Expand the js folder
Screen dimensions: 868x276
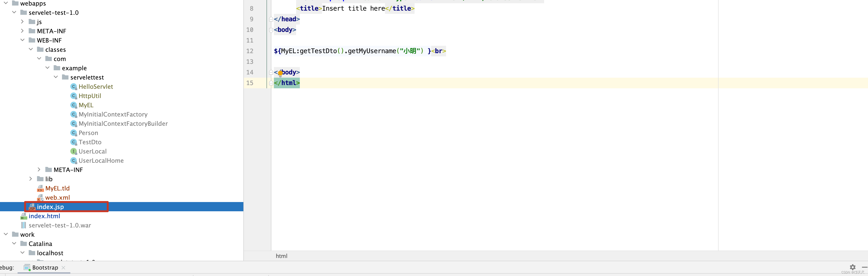22,22
